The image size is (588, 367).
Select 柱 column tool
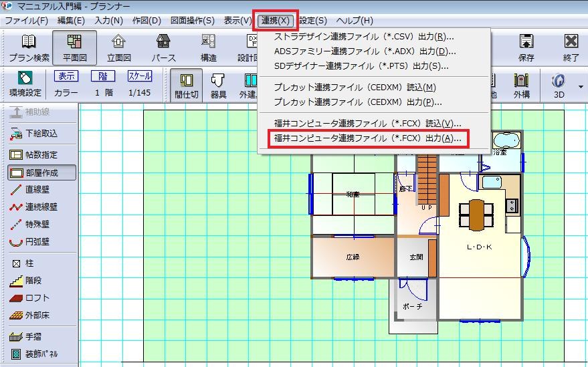click(x=23, y=263)
